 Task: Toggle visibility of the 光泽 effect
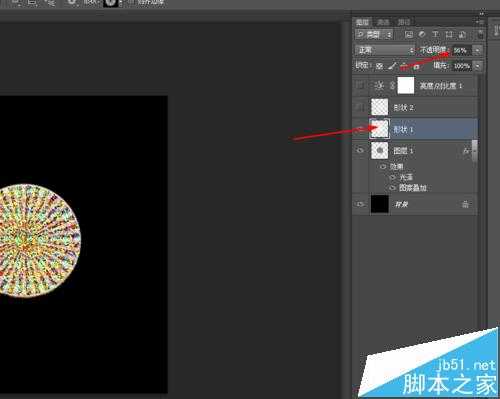point(393,177)
